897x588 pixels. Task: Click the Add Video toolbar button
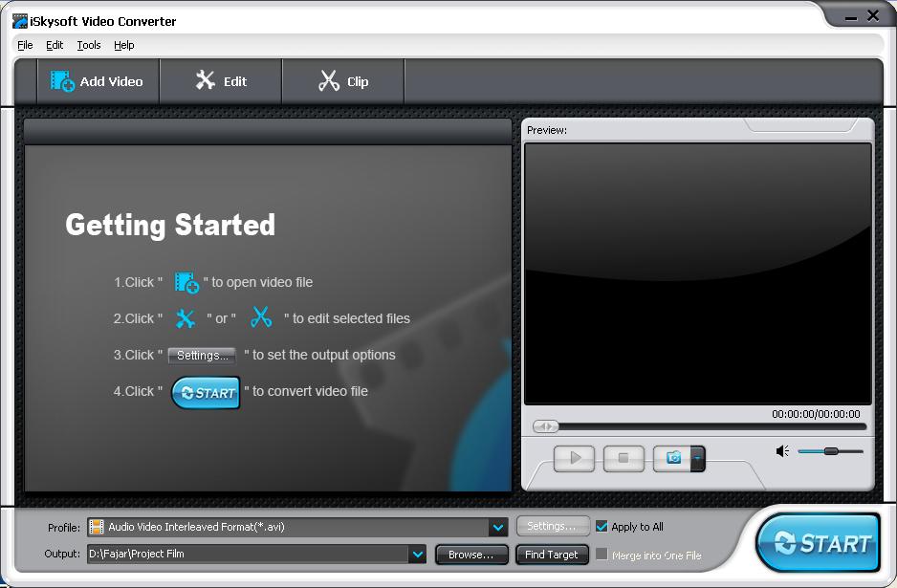tap(98, 81)
